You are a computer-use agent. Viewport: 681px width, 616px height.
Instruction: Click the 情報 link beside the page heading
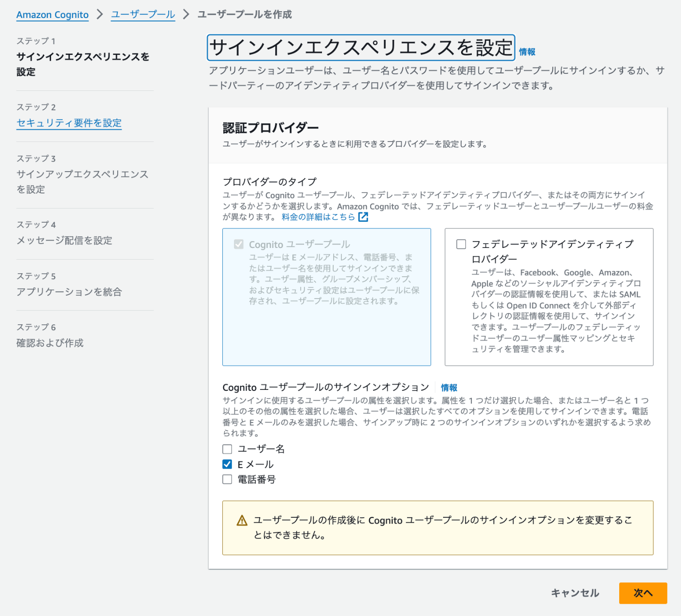527,52
